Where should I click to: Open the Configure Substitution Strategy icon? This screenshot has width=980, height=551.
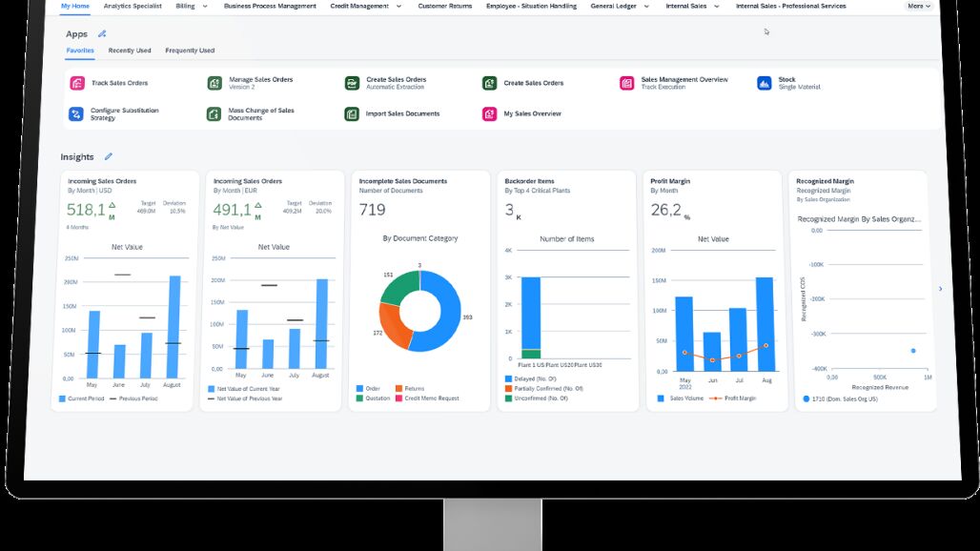point(76,114)
